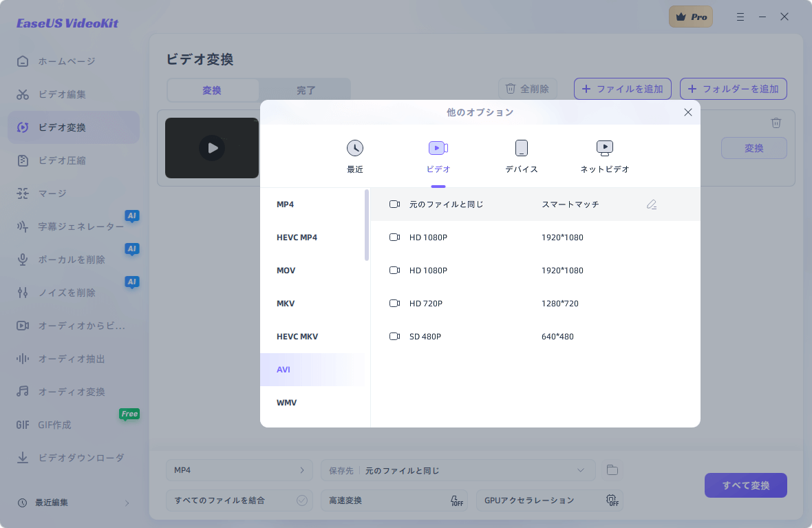Viewport: 812px width, 528px height.
Task: Choose MP4 format in list
Action: pos(312,204)
